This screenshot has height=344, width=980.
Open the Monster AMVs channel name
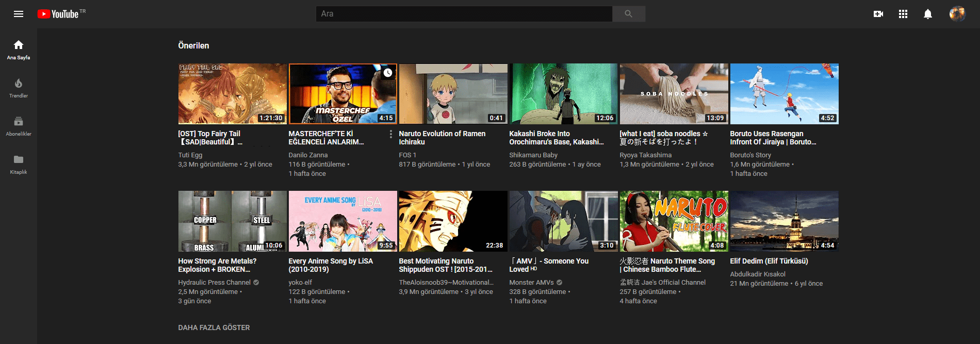[x=531, y=283]
